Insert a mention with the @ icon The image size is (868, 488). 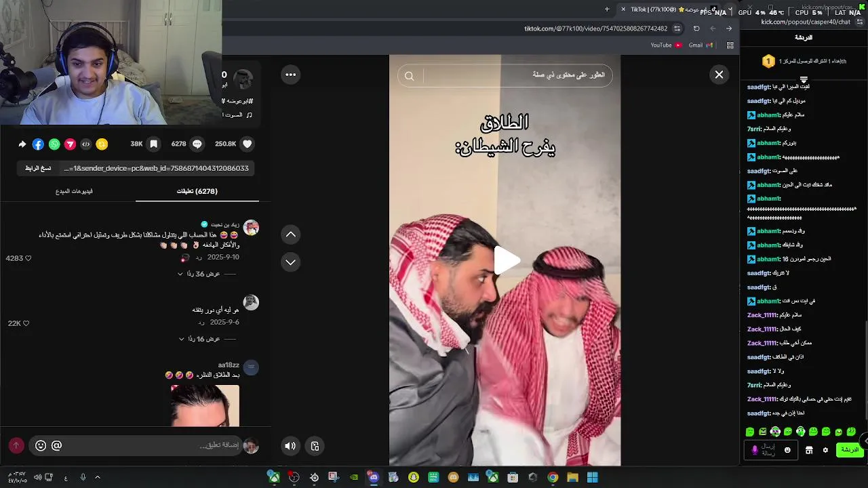pos(57,445)
